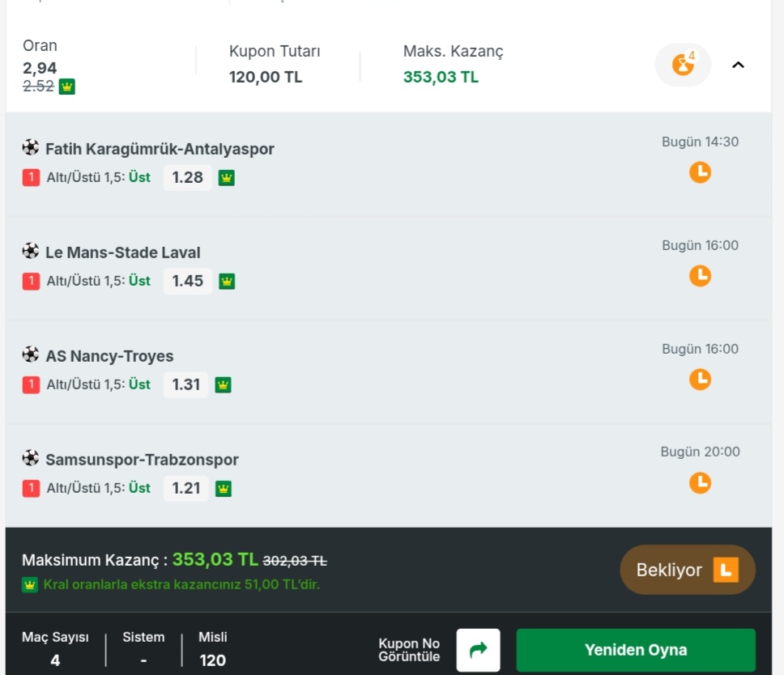Open the AS Nancy-Troyes match
This screenshot has width=784, height=675.
[109, 356]
